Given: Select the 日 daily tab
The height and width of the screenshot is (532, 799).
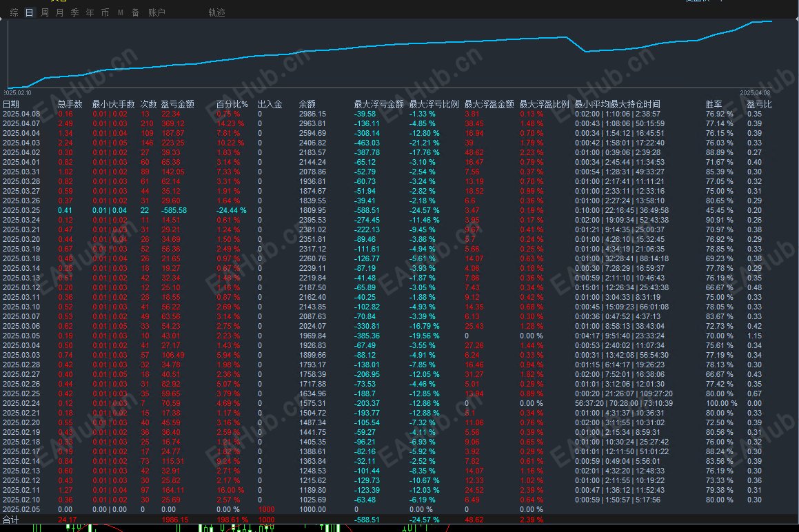Looking at the screenshot, I should pyautogui.click(x=30, y=12).
